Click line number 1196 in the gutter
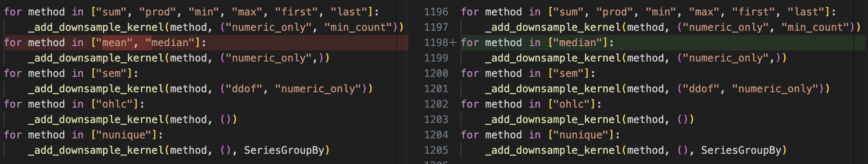 436,12
